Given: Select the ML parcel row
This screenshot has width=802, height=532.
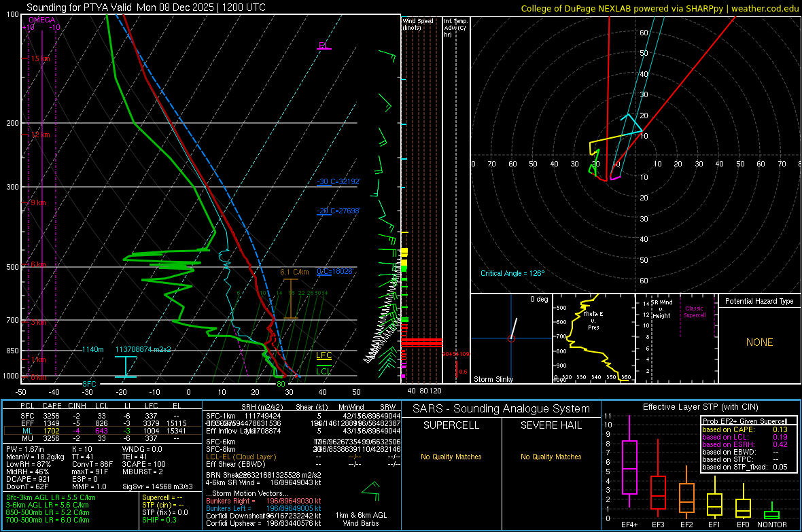Looking at the screenshot, I should (x=102, y=431).
